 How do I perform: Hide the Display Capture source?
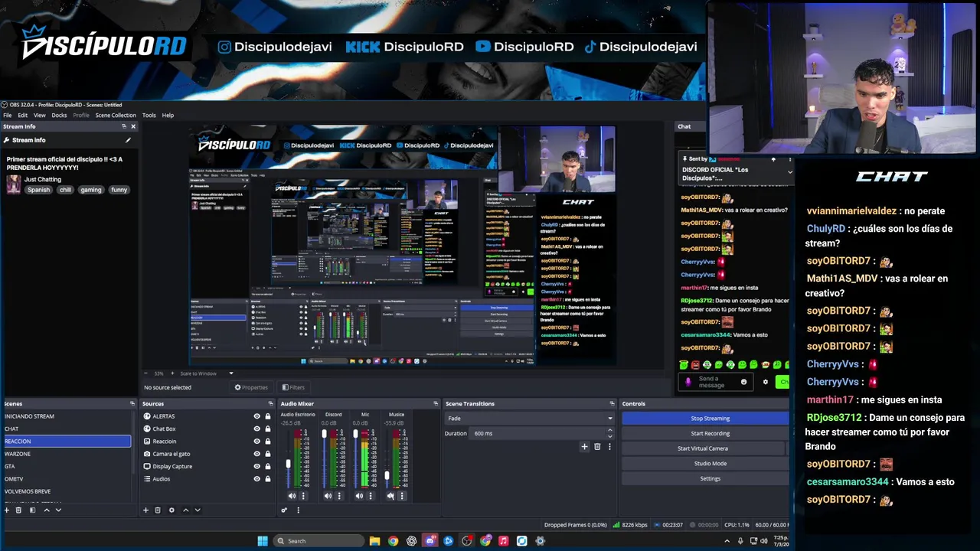256,466
